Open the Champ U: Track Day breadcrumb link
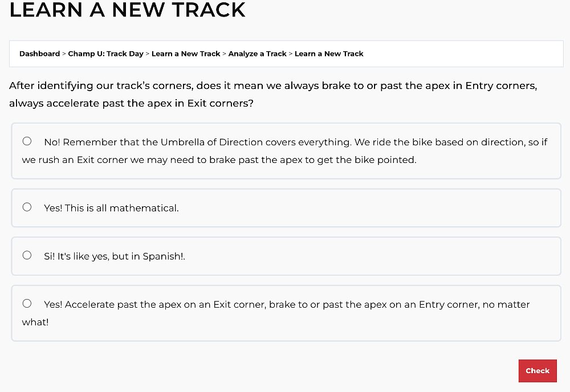The width and height of the screenshot is (570, 392). tap(105, 54)
